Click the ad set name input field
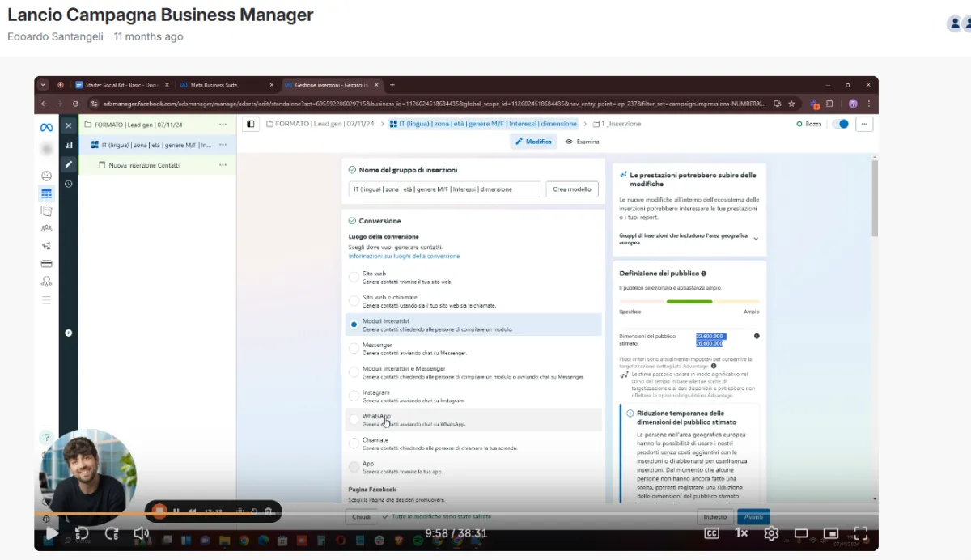The width and height of the screenshot is (971, 560). click(444, 189)
